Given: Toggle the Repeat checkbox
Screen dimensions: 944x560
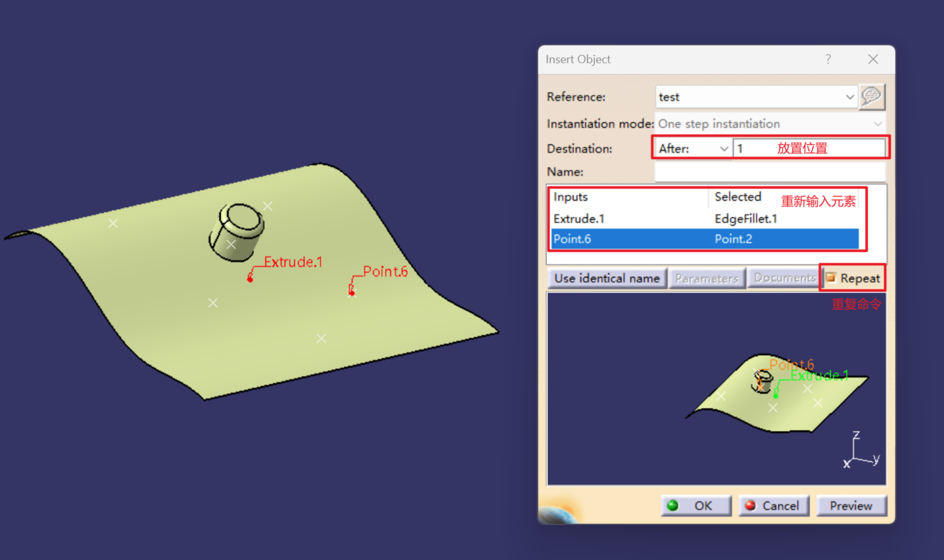Looking at the screenshot, I should 831,277.
